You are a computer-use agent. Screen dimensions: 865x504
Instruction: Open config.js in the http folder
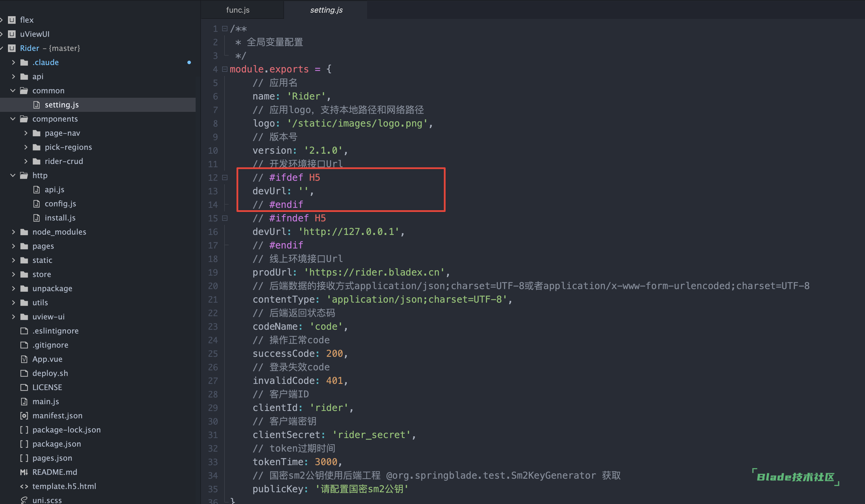(60, 204)
